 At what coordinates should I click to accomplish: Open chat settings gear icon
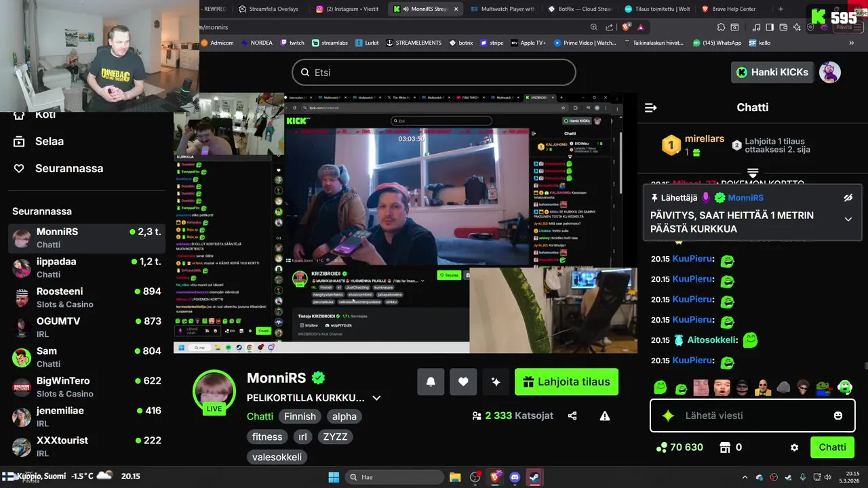tap(794, 447)
